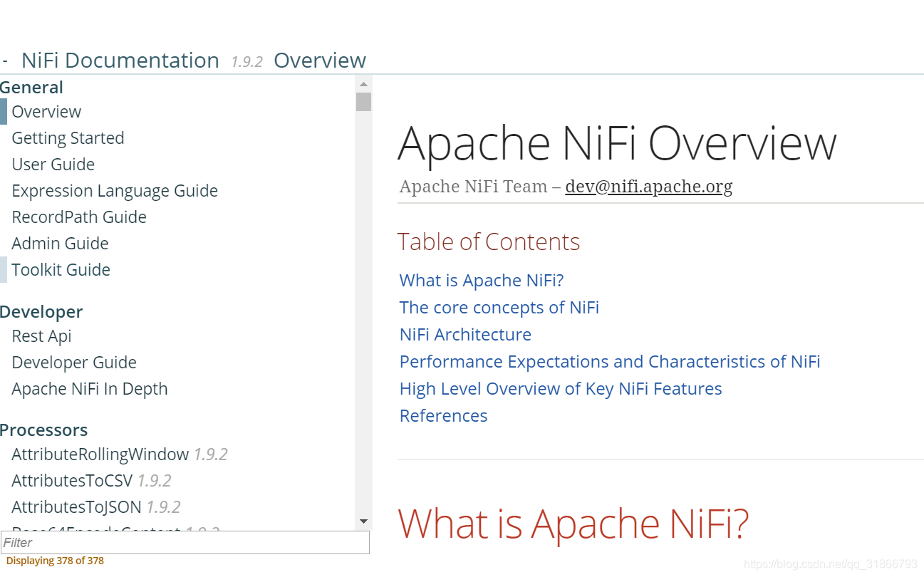Click the Processors section heading

pos(44,430)
